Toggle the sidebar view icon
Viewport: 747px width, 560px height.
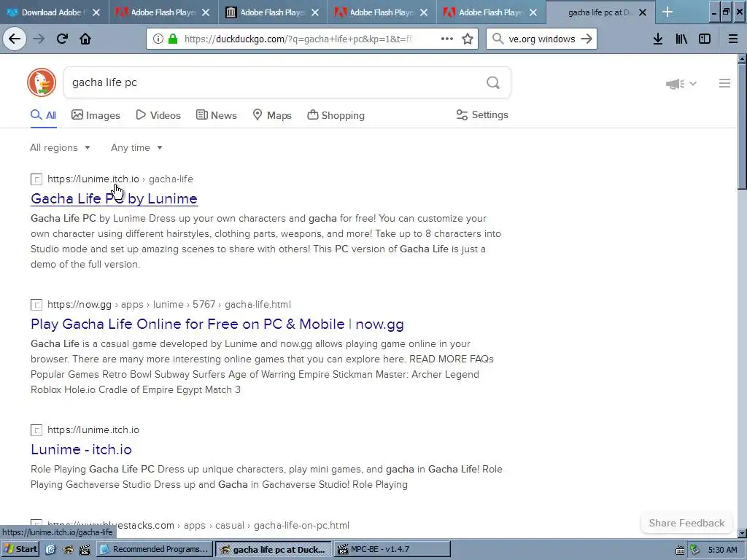point(705,39)
